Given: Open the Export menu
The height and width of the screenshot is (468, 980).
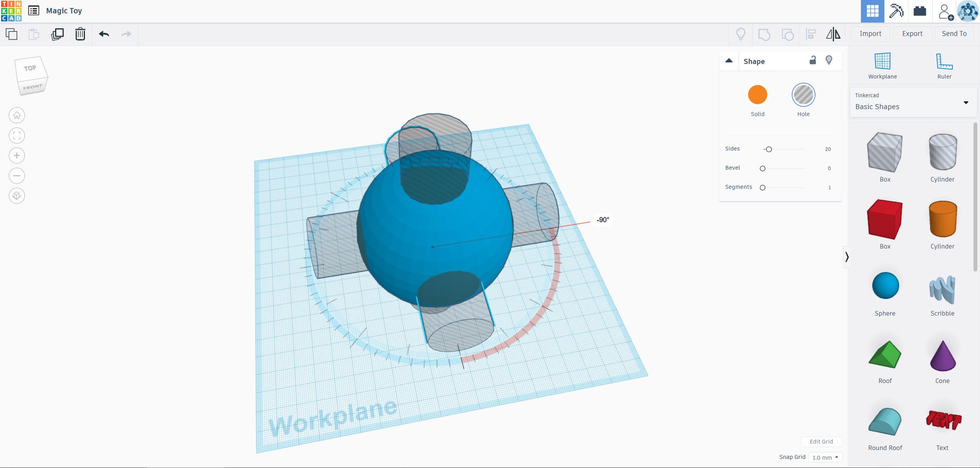Looking at the screenshot, I should click(x=912, y=34).
